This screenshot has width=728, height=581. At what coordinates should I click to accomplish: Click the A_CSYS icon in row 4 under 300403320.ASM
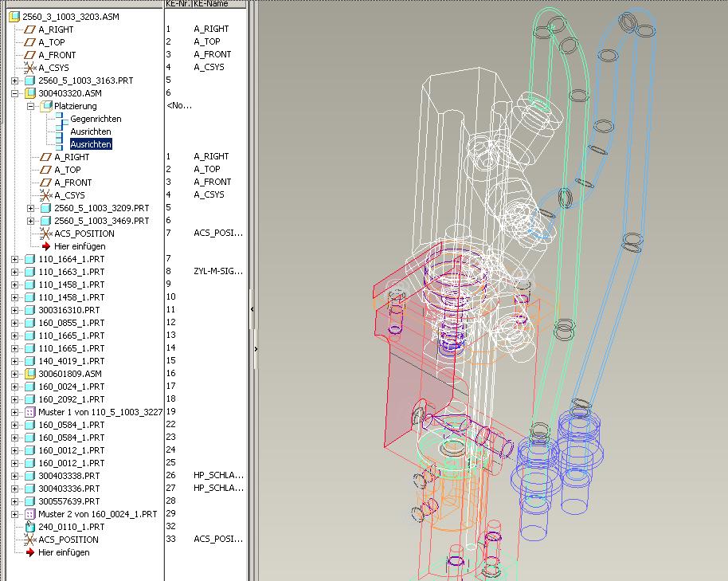pos(45,195)
